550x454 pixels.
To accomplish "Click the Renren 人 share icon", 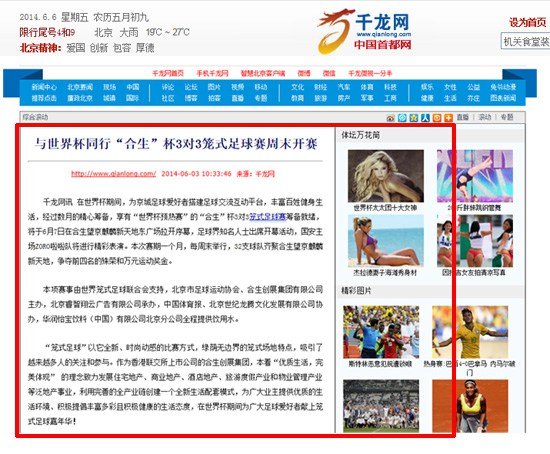I will [425, 118].
